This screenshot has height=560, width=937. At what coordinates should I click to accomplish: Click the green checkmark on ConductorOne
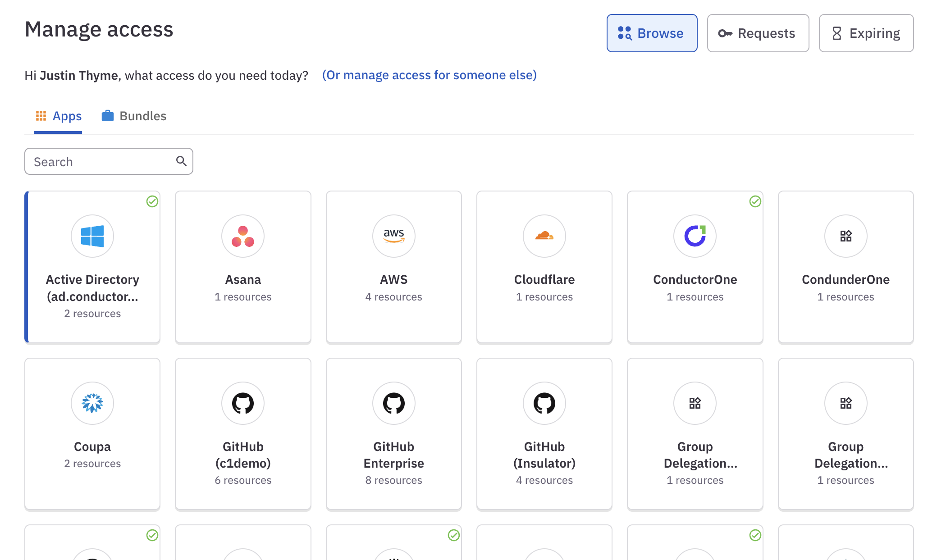coord(754,200)
